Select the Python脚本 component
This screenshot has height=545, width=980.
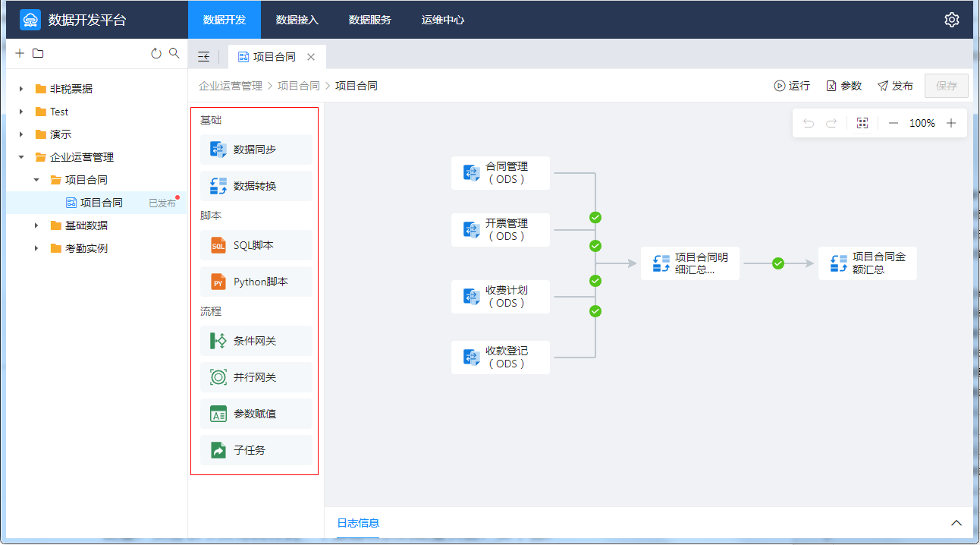[x=256, y=282]
